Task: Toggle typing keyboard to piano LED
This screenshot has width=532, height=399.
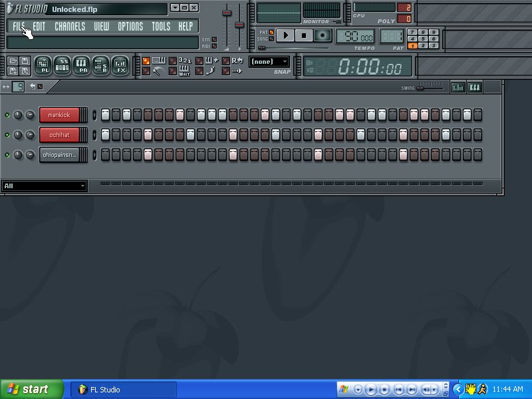Action: click(x=146, y=61)
